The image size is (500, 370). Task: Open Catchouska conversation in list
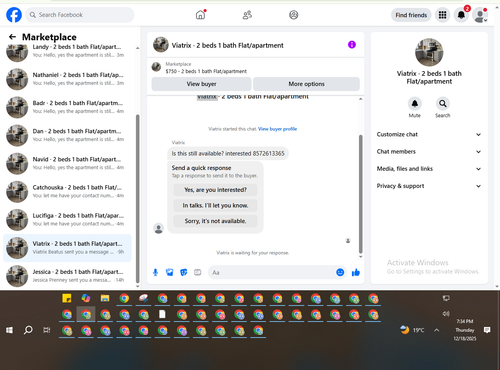click(x=67, y=192)
